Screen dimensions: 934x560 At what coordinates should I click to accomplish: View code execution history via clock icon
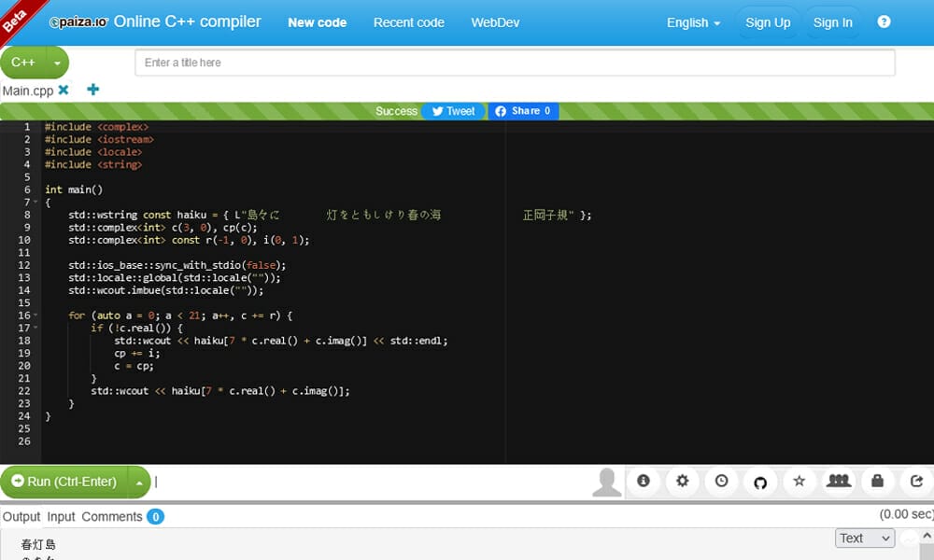coord(721,481)
